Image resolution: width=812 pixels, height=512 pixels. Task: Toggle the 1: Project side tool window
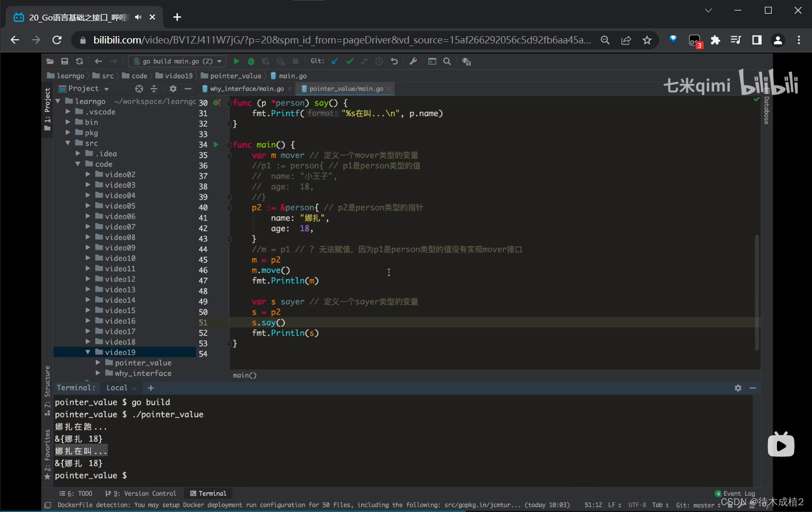[48, 109]
